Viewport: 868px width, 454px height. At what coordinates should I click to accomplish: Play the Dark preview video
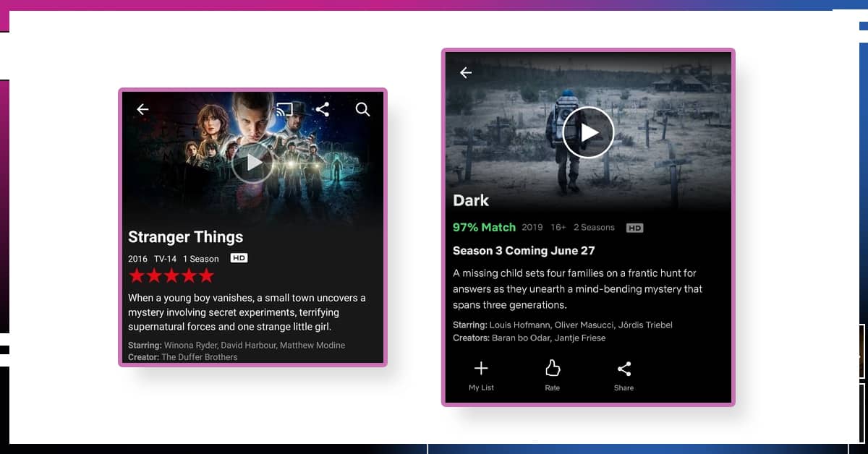(588, 132)
